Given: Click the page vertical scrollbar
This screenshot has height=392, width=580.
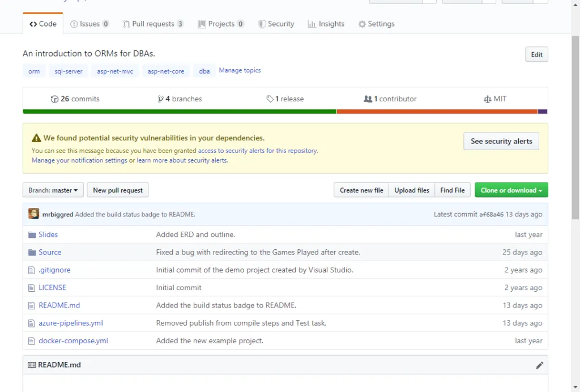Looking at the screenshot, I should (x=575, y=127).
